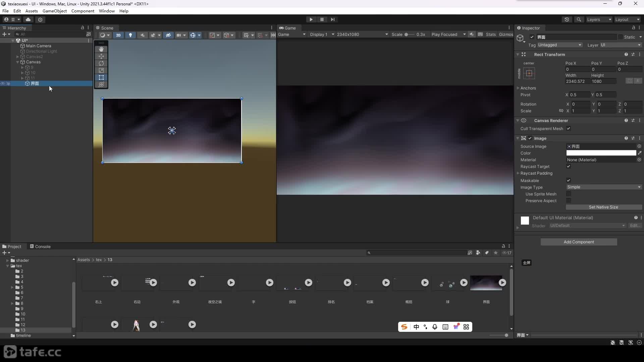Click the Stats button in Game view
The width and height of the screenshot is (644, 362).
click(x=491, y=35)
